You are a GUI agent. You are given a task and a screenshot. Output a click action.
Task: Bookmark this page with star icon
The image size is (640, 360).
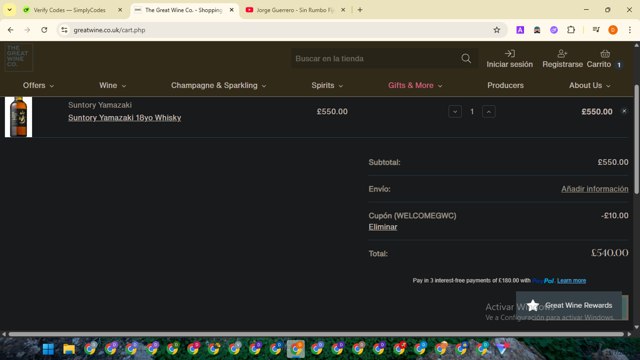496,30
